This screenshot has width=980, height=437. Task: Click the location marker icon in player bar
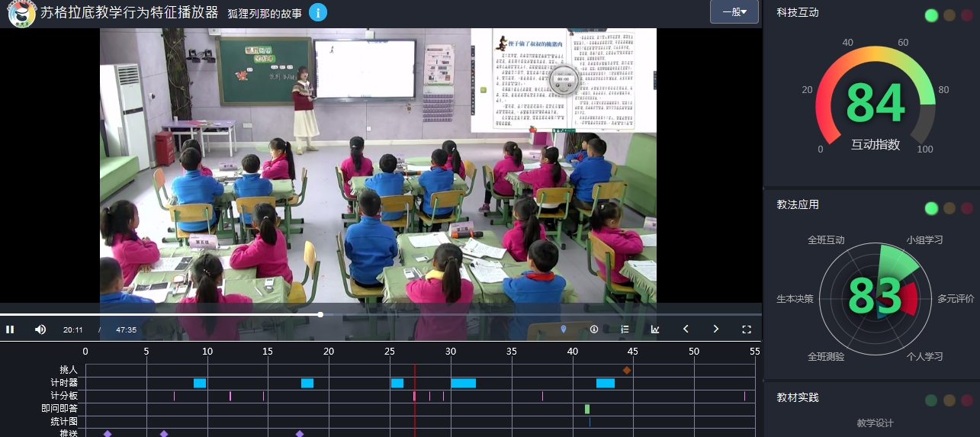point(564,329)
